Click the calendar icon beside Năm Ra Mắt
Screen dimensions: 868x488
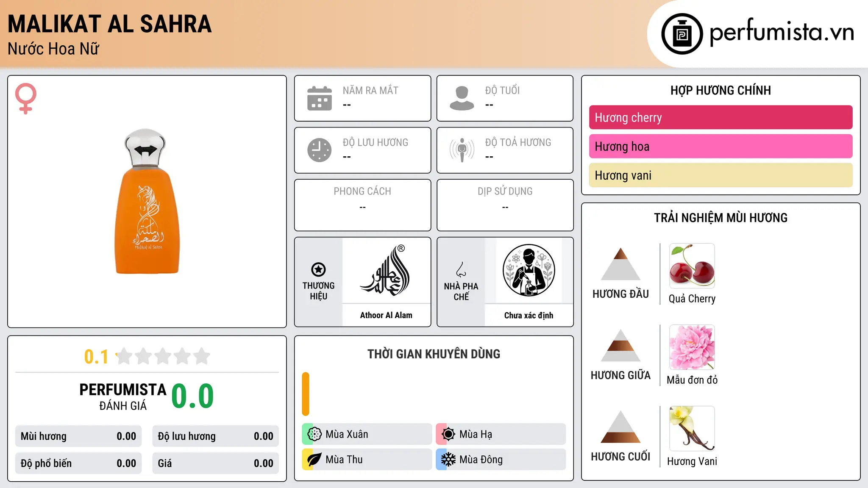click(x=320, y=98)
